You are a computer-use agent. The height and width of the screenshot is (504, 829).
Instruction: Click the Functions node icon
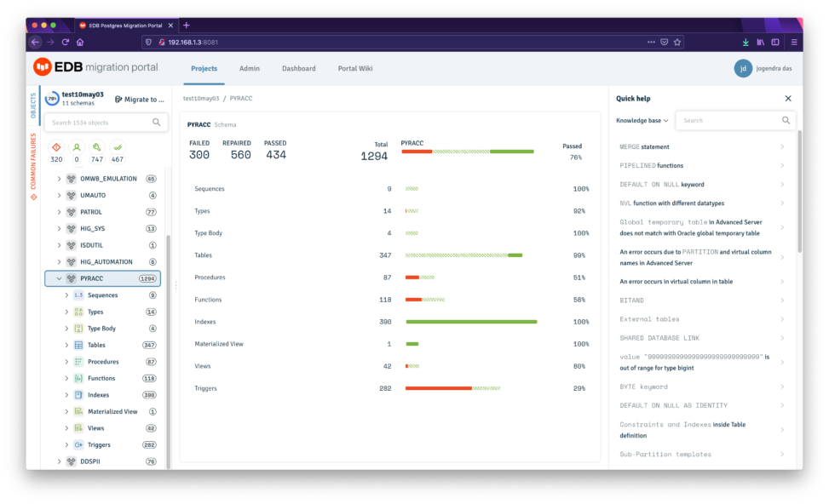(x=78, y=378)
